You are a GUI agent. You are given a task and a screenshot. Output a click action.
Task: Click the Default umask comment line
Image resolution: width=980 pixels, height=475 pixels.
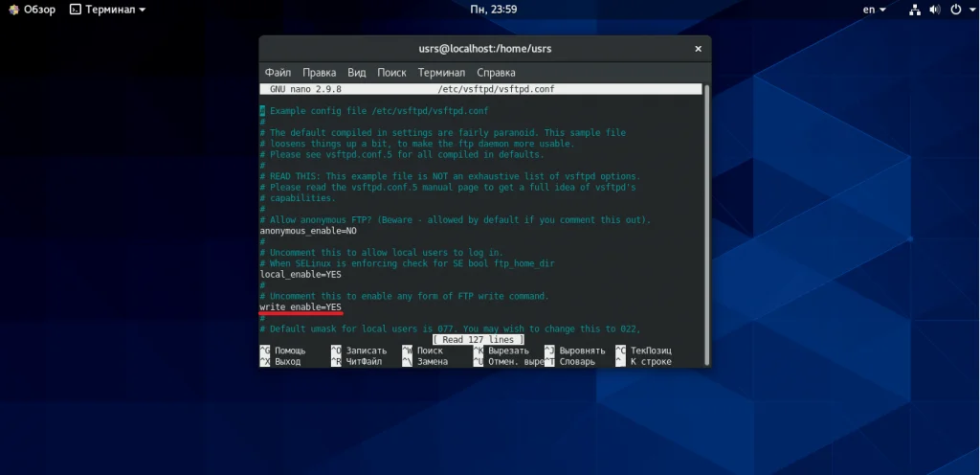(x=451, y=328)
